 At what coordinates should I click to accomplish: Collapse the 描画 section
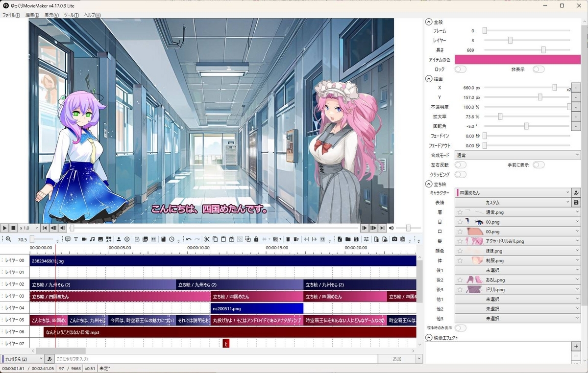tap(429, 79)
